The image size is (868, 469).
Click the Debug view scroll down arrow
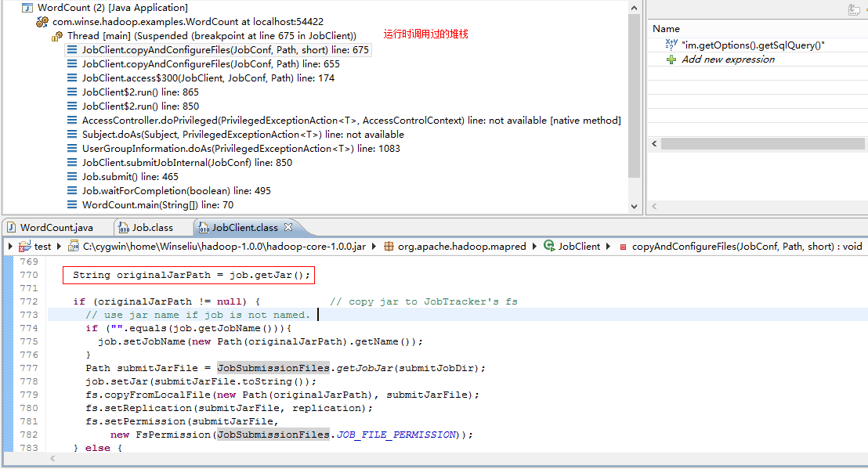click(x=635, y=206)
